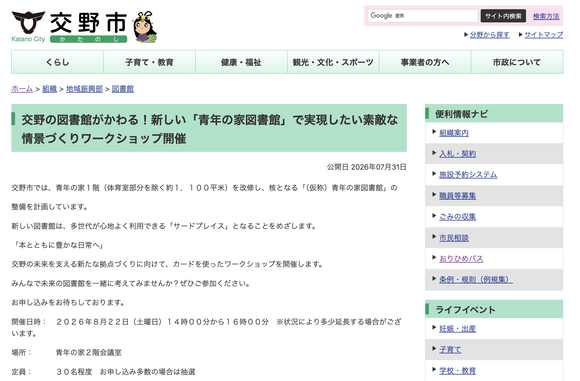Open the サイトマップ link
Screen dimensions: 580x381
543,35
